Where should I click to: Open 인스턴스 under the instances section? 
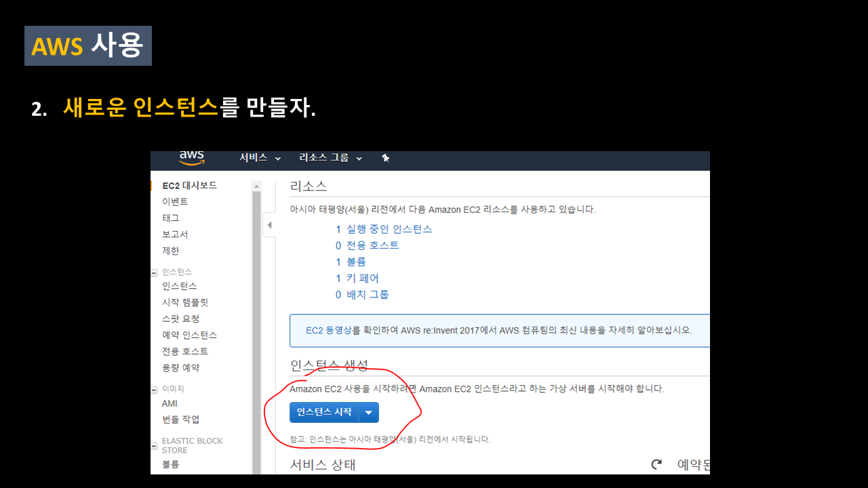tap(180, 286)
